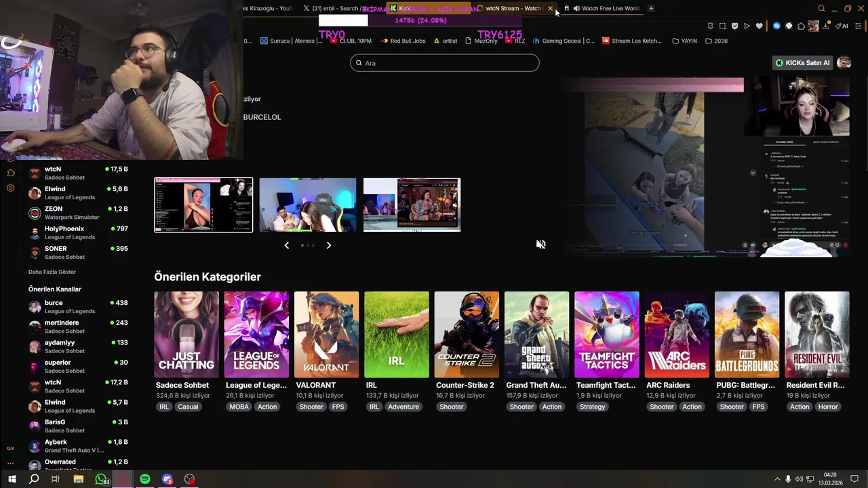Open File Explorer from the taskbar
The image size is (868, 488).
(x=79, y=479)
